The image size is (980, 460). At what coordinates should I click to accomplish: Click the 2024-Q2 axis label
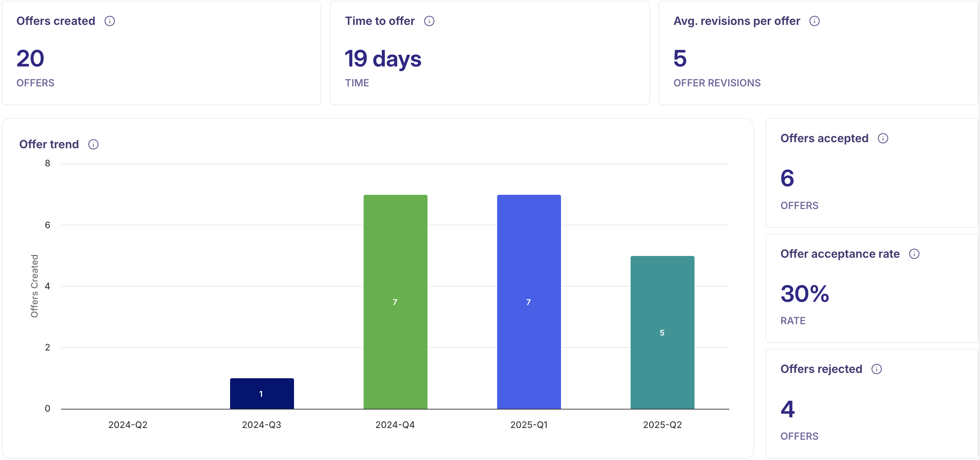[128, 424]
